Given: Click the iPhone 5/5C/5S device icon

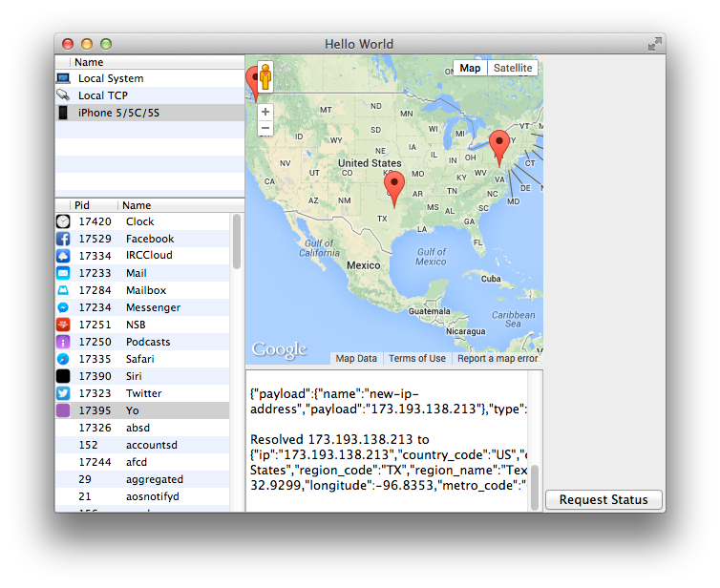Looking at the screenshot, I should (x=63, y=113).
